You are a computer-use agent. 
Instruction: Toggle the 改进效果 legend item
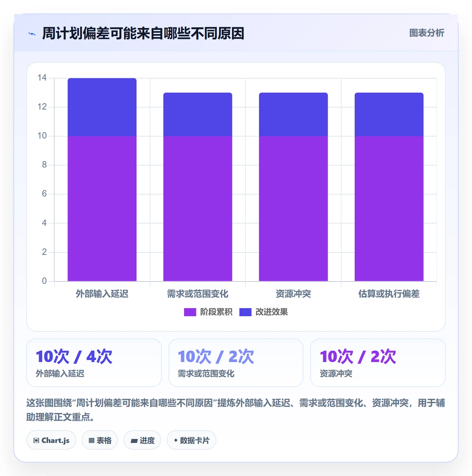click(263, 312)
